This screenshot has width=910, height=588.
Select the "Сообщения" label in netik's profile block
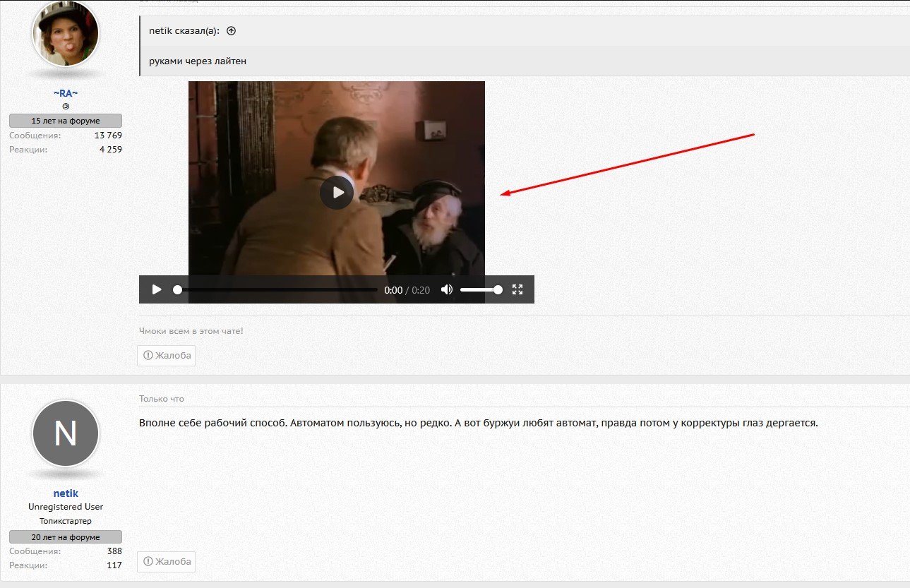click(35, 551)
